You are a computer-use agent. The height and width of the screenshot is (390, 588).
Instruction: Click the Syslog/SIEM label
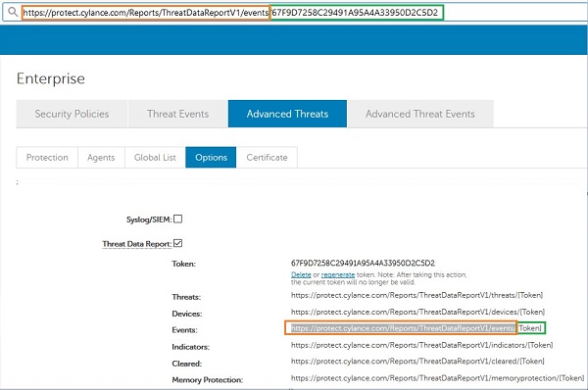(x=149, y=219)
